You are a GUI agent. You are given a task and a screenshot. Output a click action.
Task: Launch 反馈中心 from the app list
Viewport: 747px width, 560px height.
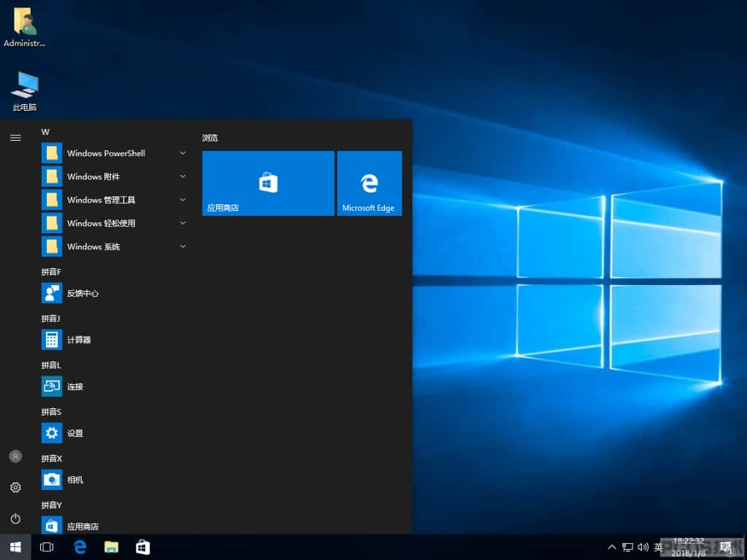tap(115, 293)
